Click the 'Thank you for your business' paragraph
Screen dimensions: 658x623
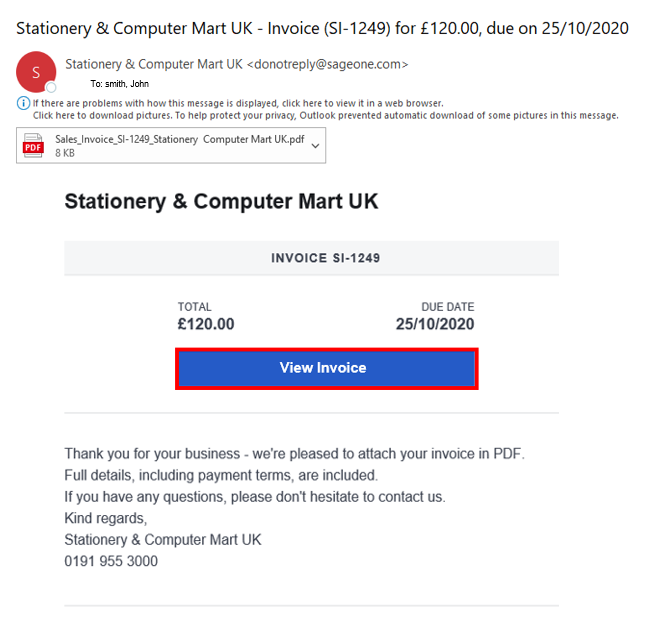[x=294, y=453]
